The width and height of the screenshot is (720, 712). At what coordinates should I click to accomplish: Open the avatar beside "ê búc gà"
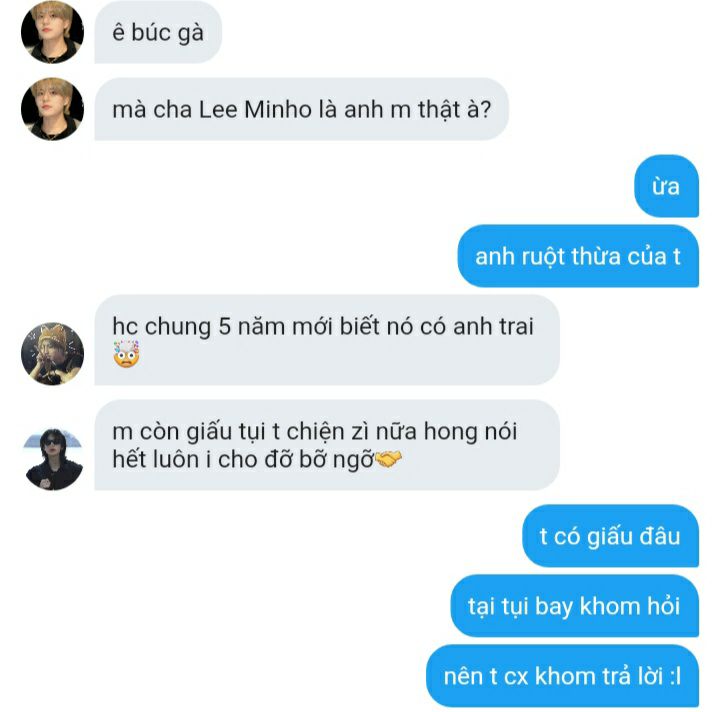click(52, 32)
